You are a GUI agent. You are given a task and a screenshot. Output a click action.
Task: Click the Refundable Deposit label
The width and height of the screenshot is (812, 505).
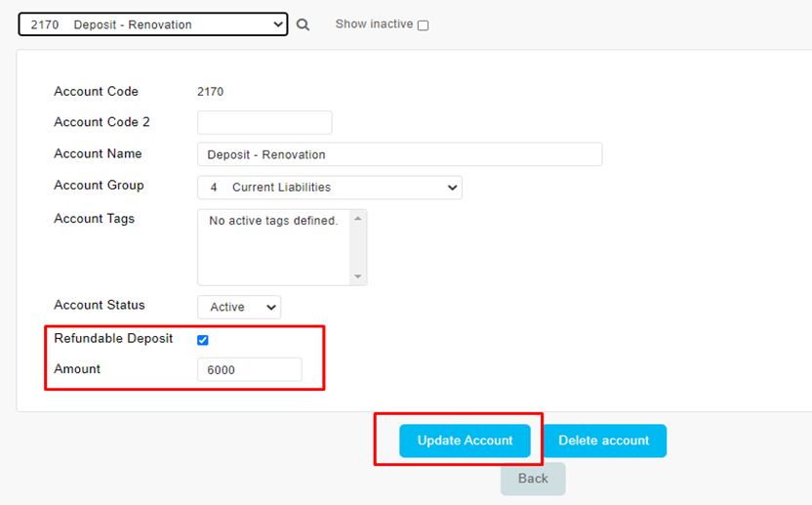point(113,338)
